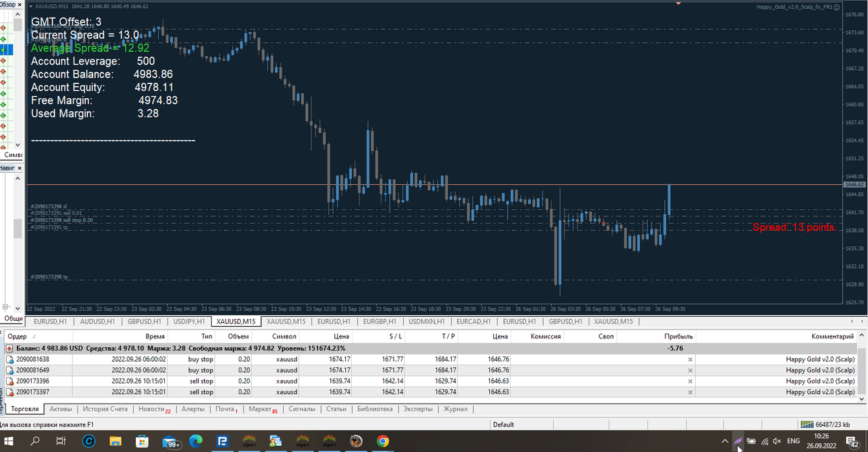Open the Журнал terminal tab

pyautogui.click(x=456, y=409)
